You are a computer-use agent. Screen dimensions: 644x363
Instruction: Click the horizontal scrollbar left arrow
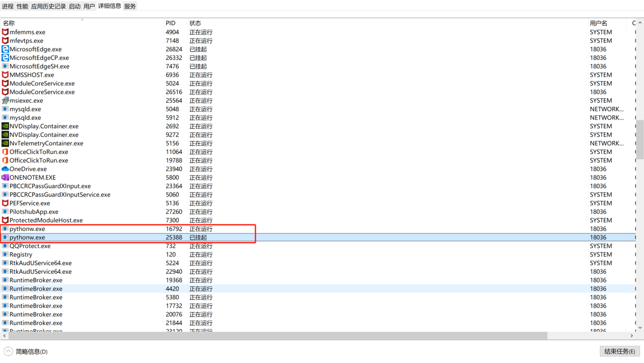click(5, 336)
